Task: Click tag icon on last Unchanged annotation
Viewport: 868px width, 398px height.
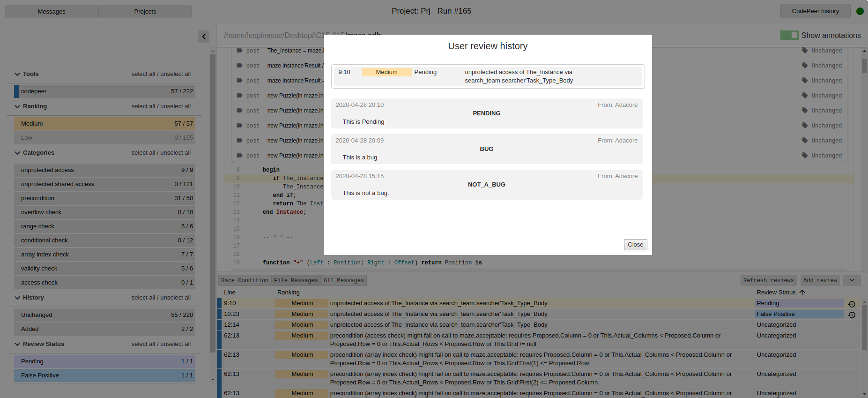Action: tap(805, 156)
